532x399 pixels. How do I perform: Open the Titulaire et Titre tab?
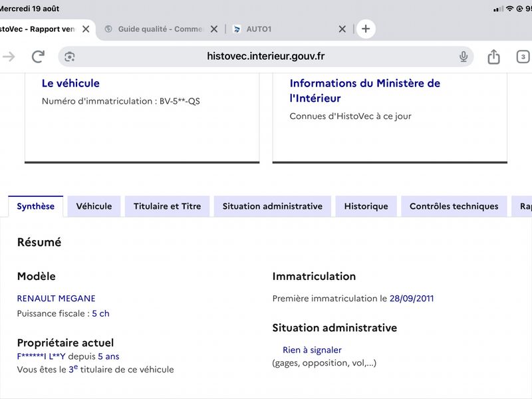coord(168,206)
